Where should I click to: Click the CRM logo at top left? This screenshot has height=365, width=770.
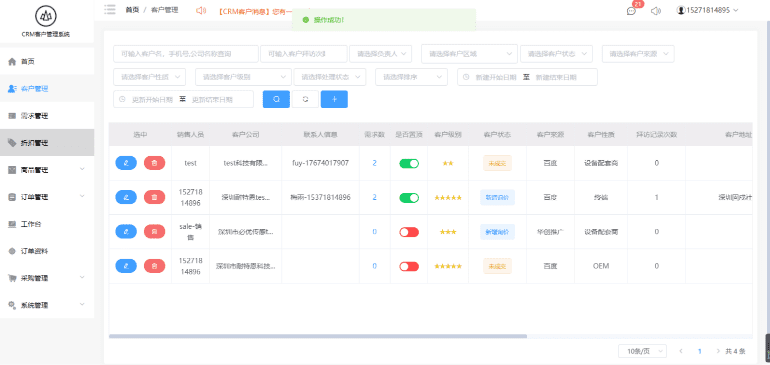pos(46,16)
